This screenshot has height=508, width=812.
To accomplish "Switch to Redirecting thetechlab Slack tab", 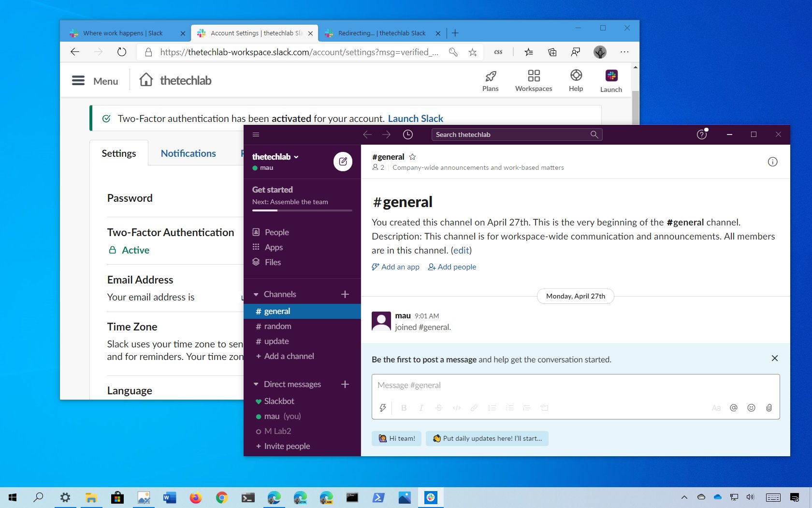I will click(x=382, y=33).
